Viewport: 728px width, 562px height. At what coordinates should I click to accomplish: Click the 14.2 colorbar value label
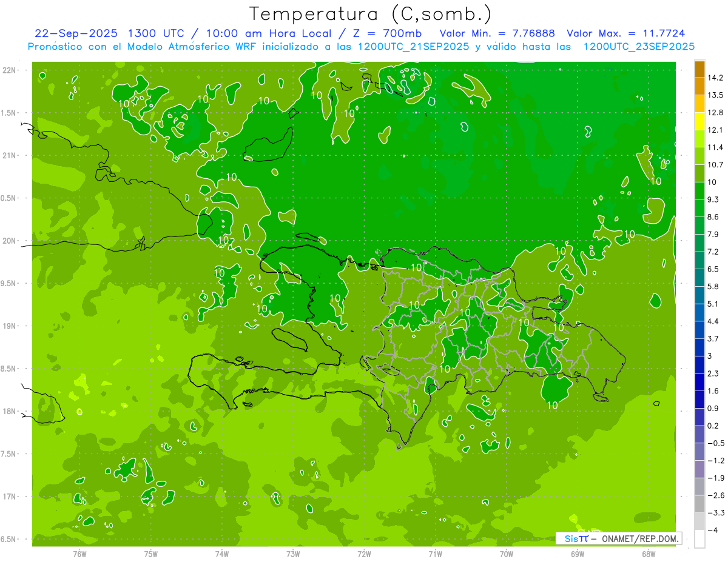click(x=715, y=78)
